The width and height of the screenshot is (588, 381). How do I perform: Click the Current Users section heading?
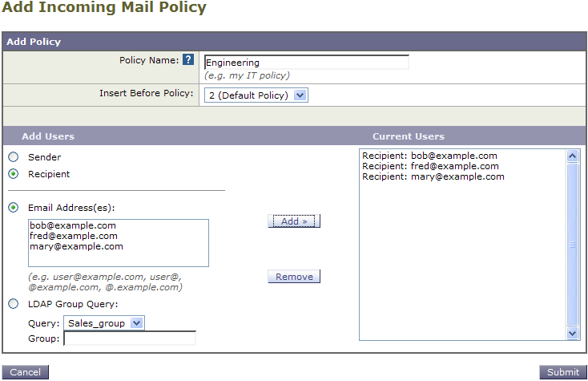(x=409, y=136)
